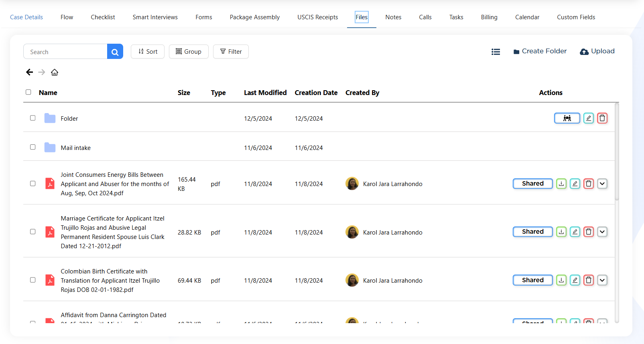Screen dimensions: 644x344
Task: Open the Mail intake folder name
Action: tap(76, 148)
